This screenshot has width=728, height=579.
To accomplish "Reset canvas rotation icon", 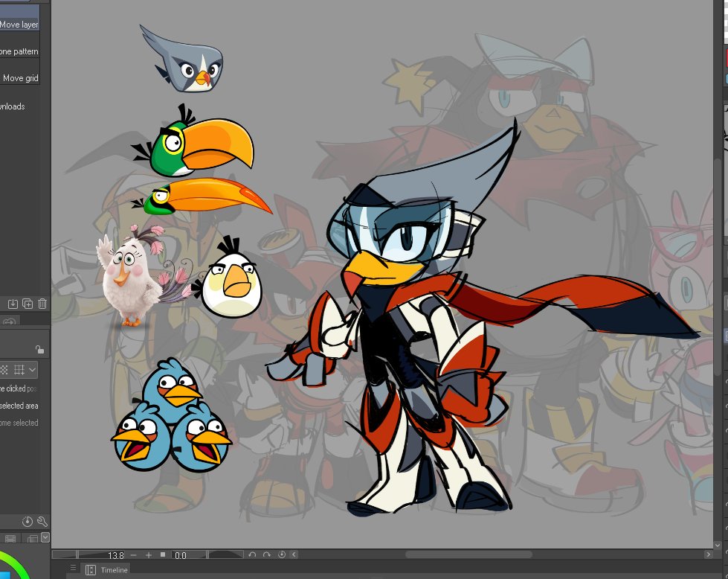I will [281, 554].
